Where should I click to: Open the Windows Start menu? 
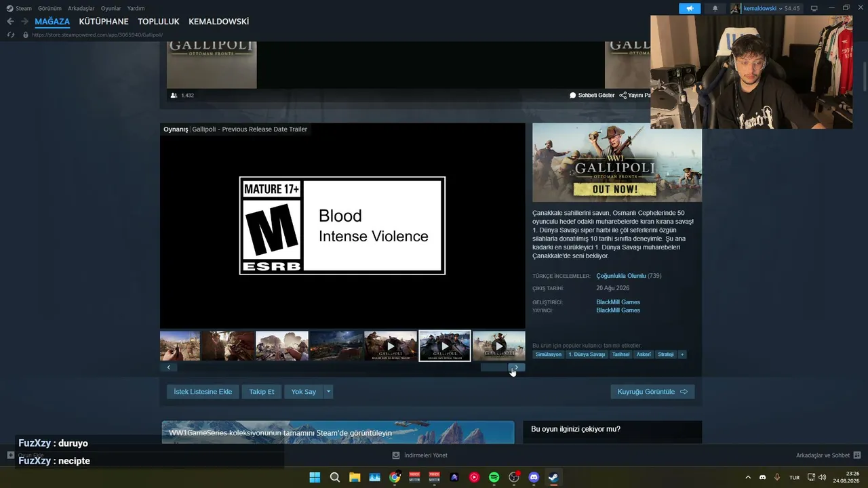point(315,477)
